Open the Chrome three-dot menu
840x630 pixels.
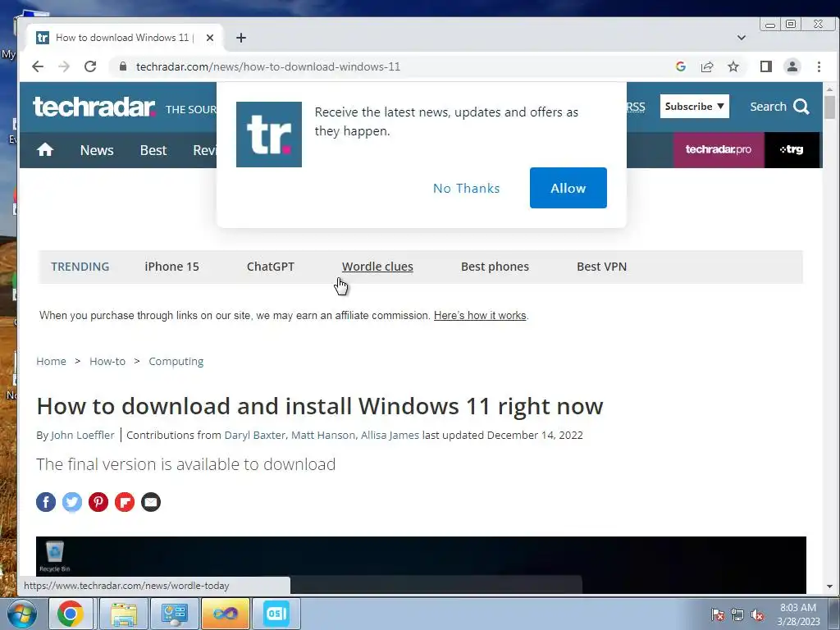[819, 66]
